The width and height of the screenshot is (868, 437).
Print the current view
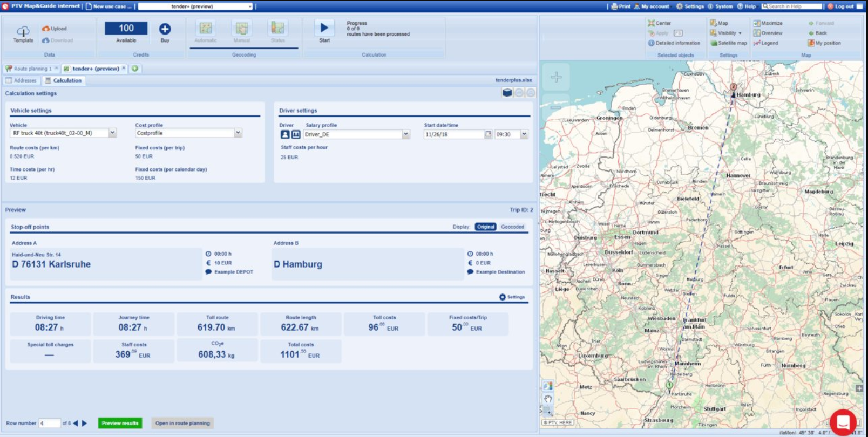pos(621,6)
